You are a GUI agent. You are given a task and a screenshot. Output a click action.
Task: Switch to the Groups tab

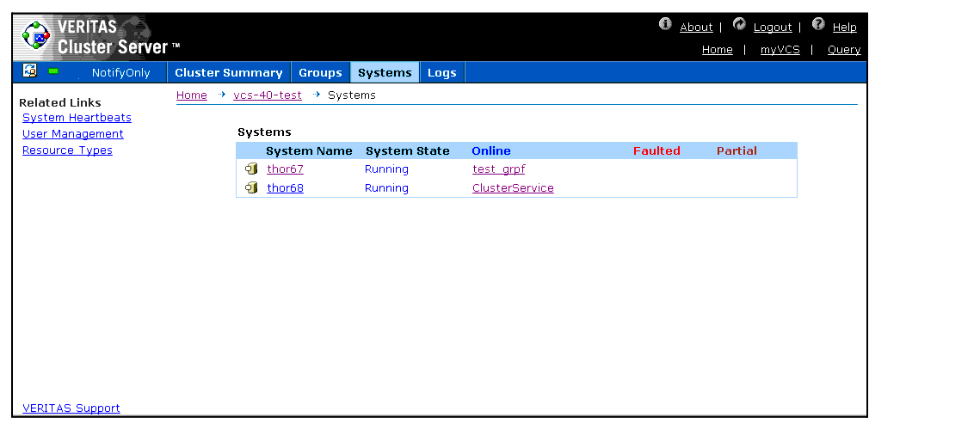click(x=320, y=73)
